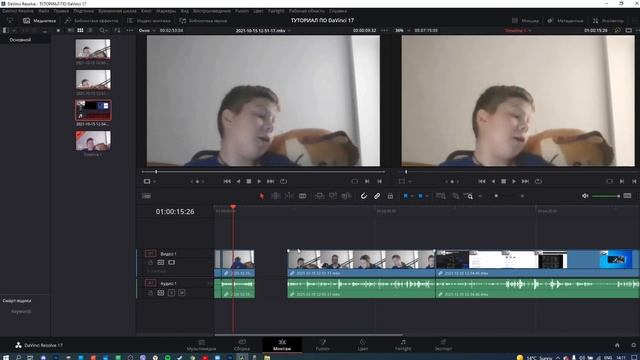This screenshot has height=360, width=640.
Task: Click the Full extent zoom icon
Action: (x=440, y=196)
